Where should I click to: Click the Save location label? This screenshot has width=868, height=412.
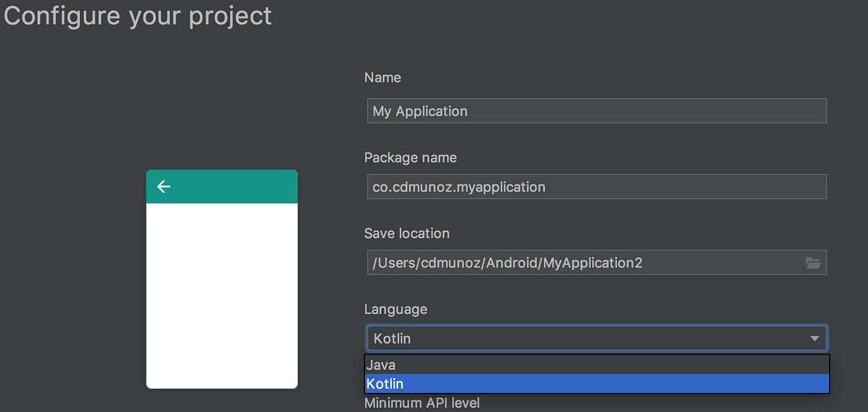(407, 233)
